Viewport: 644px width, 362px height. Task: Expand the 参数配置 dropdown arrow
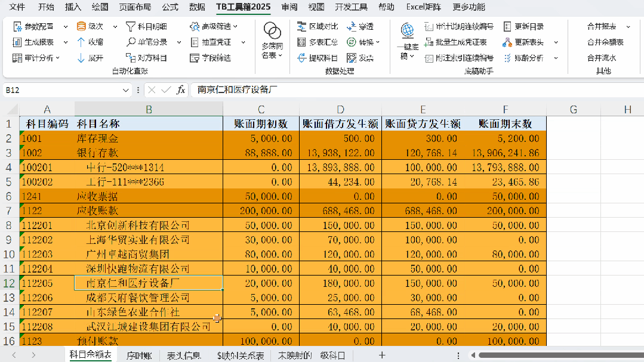[66, 27]
